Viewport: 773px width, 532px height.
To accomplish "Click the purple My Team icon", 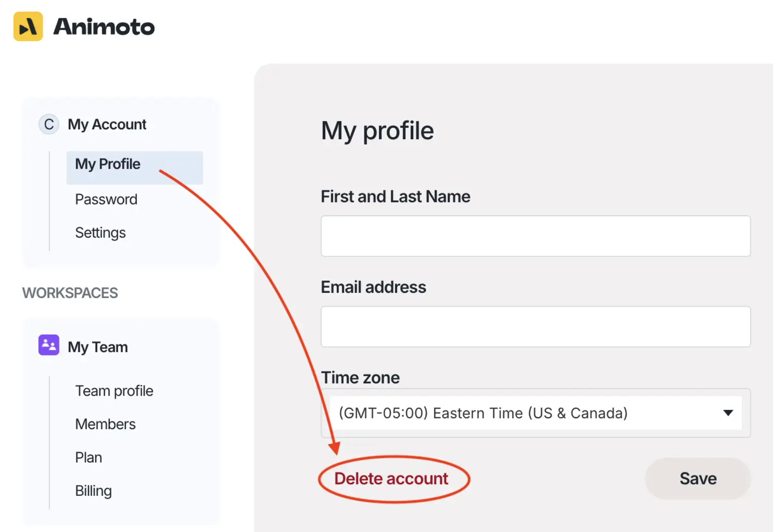I will coord(49,345).
